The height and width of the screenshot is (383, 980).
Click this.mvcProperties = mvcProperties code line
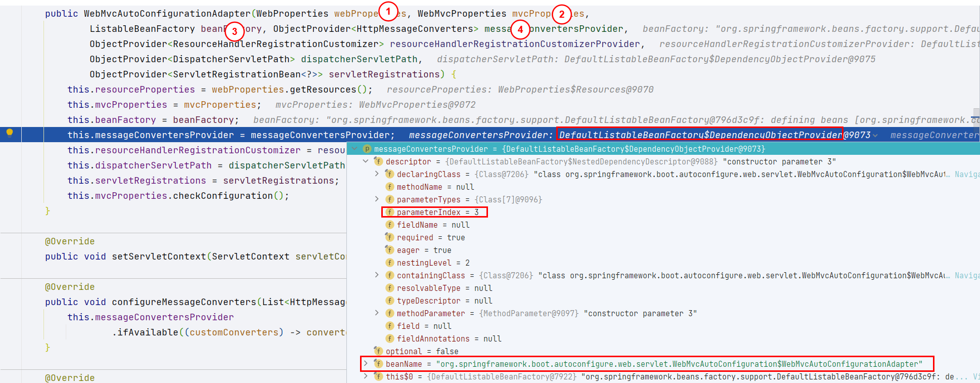(164, 105)
